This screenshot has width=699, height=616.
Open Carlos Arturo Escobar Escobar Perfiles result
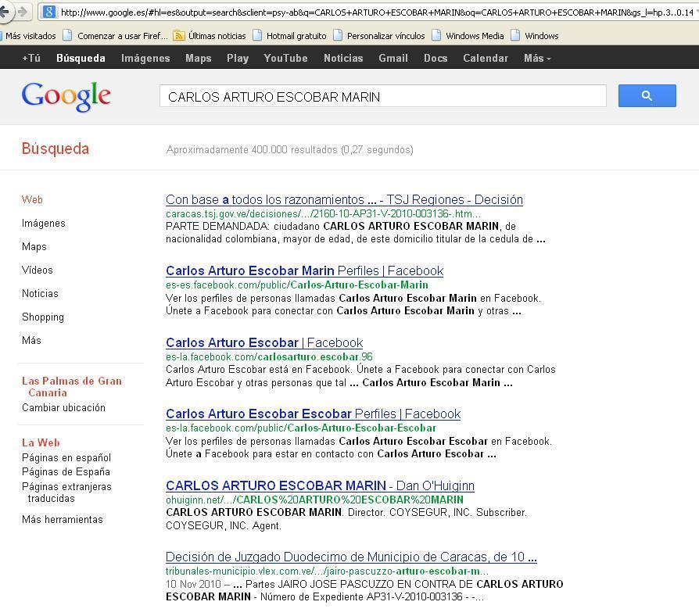pos(313,414)
